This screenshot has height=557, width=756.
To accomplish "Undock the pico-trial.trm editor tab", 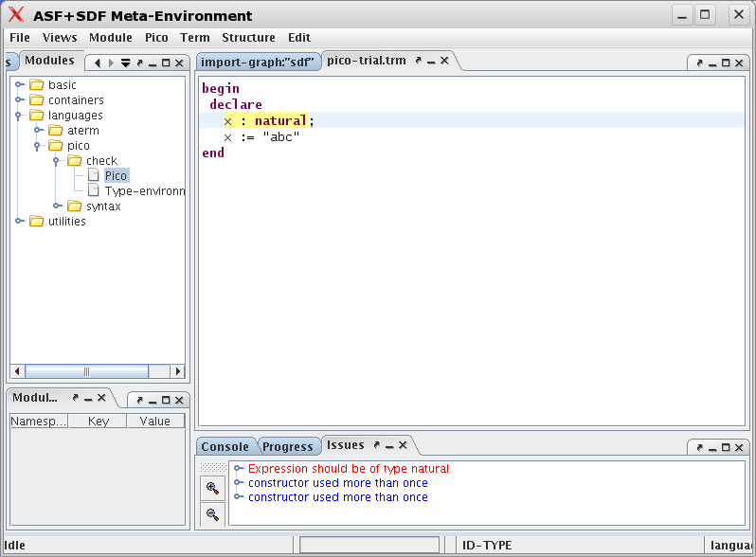I will click(x=419, y=61).
